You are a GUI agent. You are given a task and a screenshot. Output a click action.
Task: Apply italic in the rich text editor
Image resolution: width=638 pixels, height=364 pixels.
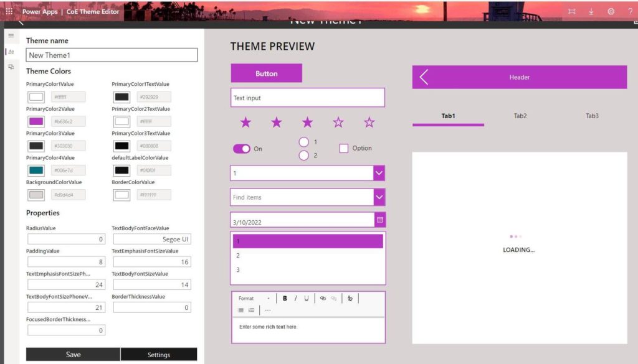coord(295,298)
